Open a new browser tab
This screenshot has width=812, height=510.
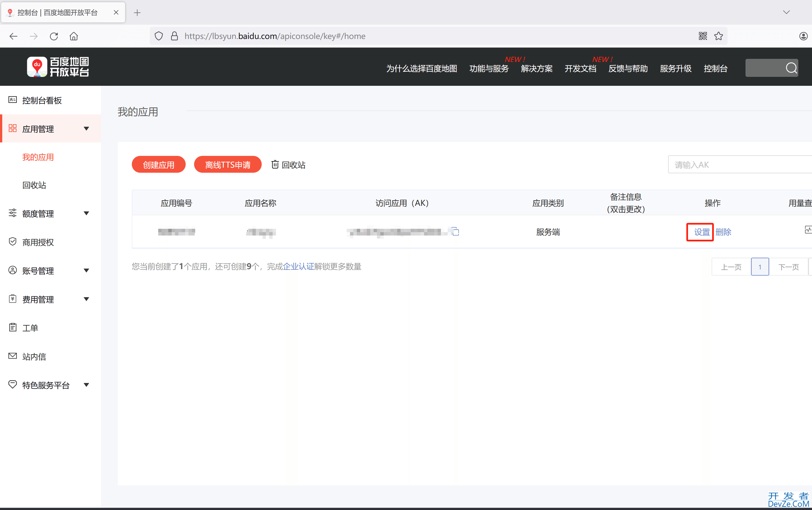(137, 13)
